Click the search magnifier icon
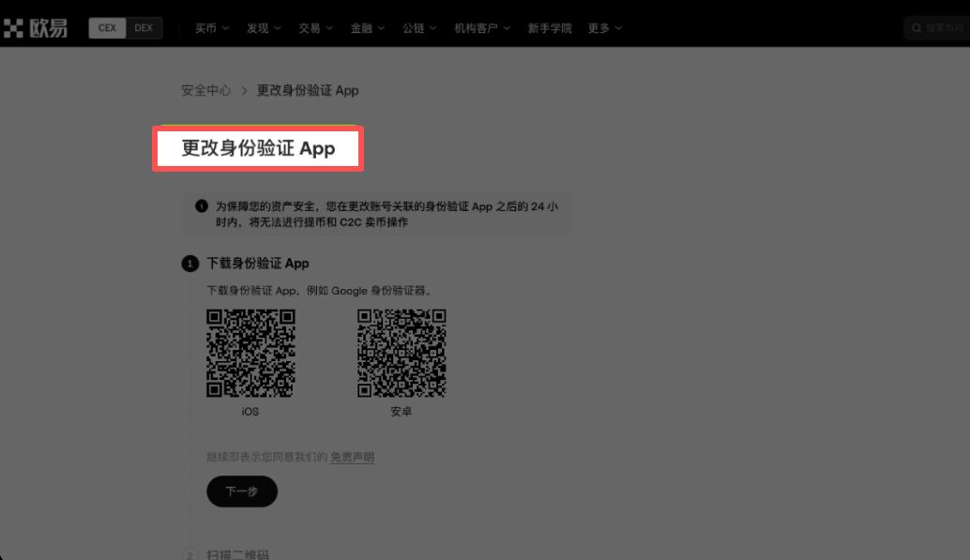970x560 pixels. tap(917, 28)
